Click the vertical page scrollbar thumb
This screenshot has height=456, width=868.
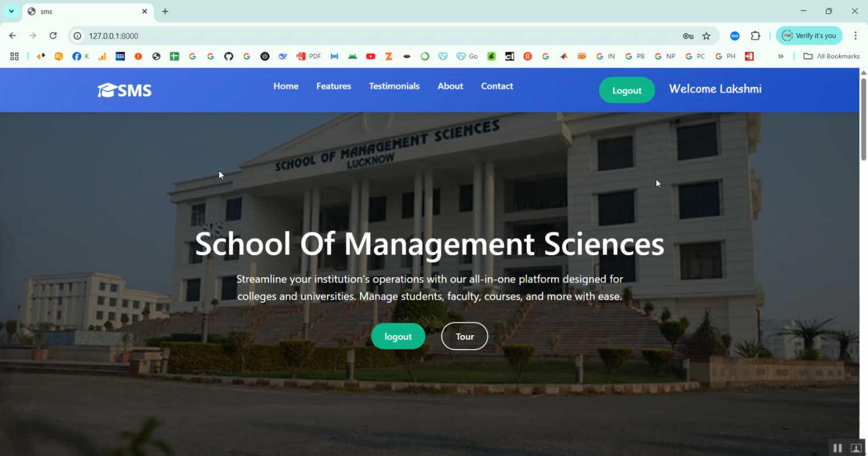tap(863, 119)
